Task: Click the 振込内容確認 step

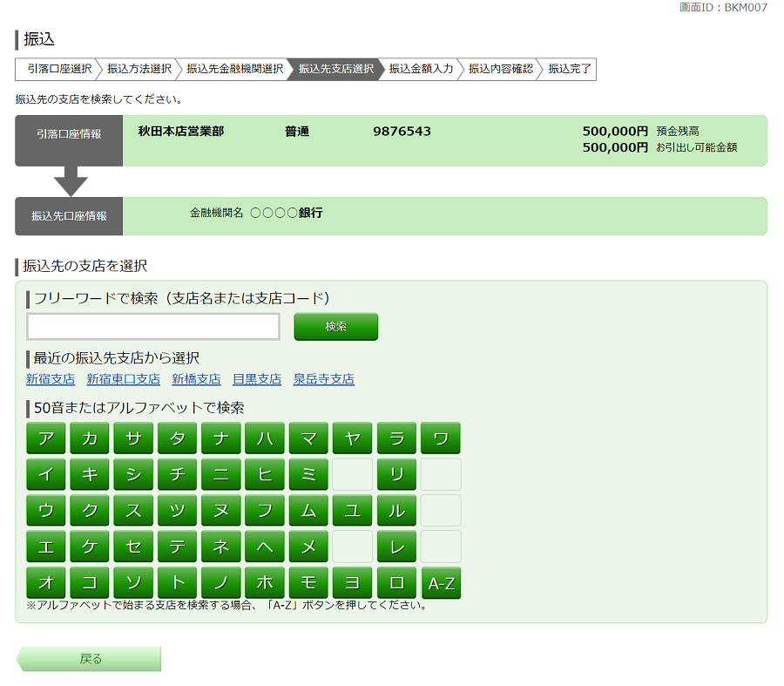Action: click(x=501, y=69)
